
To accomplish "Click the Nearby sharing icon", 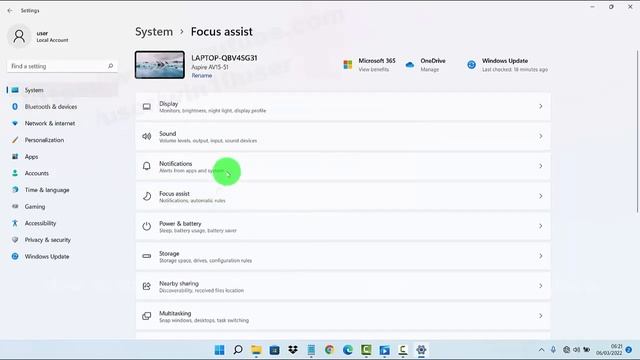I will (147, 286).
